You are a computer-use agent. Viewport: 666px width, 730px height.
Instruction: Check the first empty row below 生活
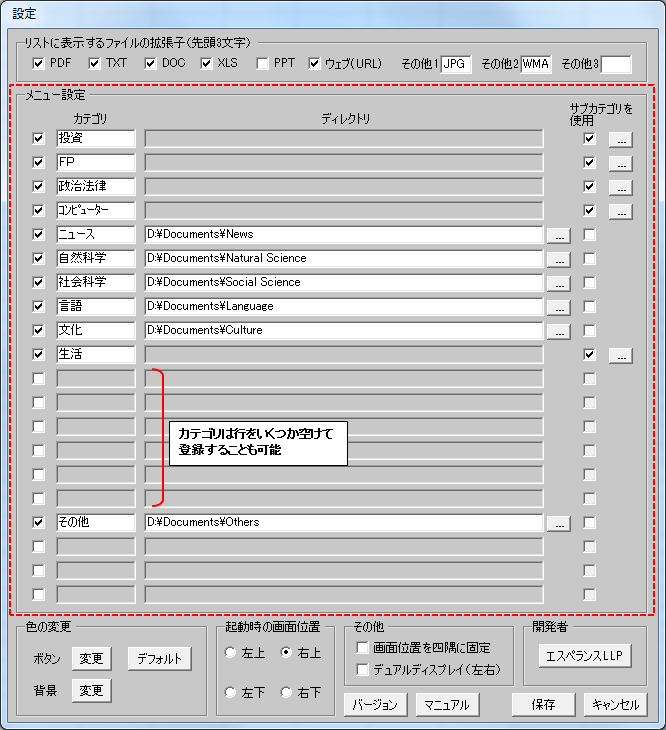tap(39, 379)
